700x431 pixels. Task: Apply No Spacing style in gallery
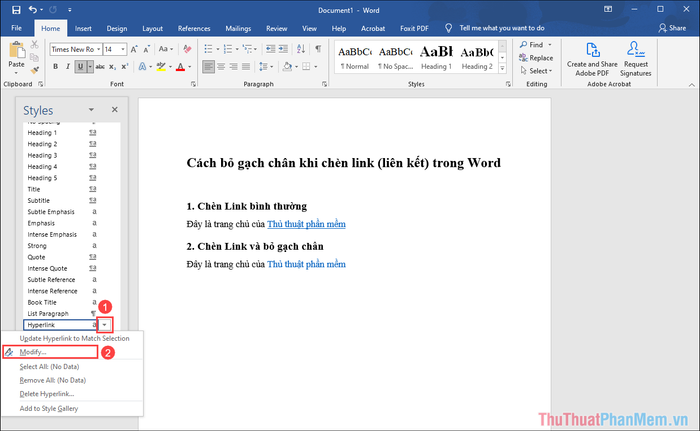(x=396, y=57)
